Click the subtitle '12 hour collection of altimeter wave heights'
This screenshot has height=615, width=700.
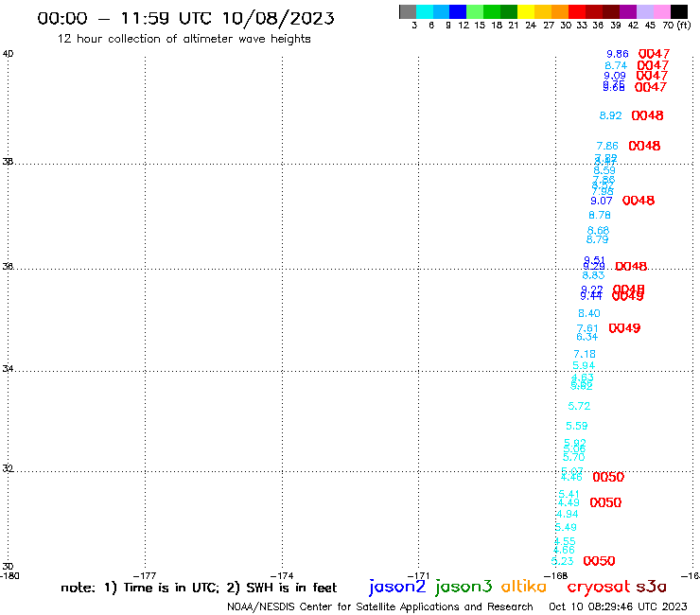tap(184, 39)
